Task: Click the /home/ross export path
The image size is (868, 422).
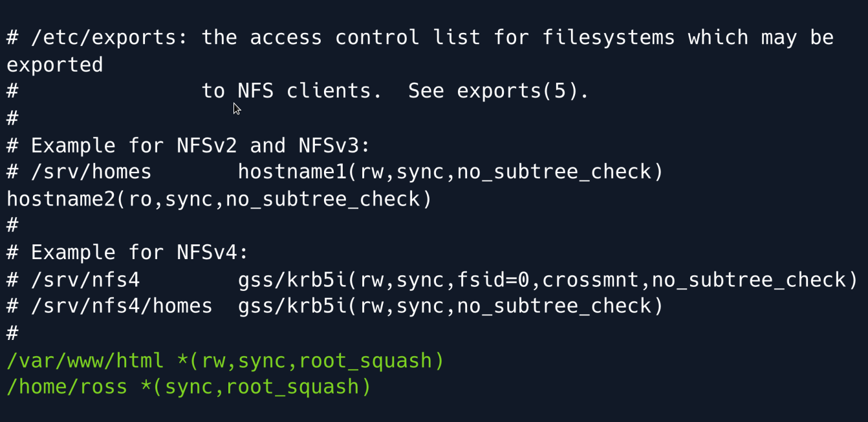Action: tap(67, 386)
